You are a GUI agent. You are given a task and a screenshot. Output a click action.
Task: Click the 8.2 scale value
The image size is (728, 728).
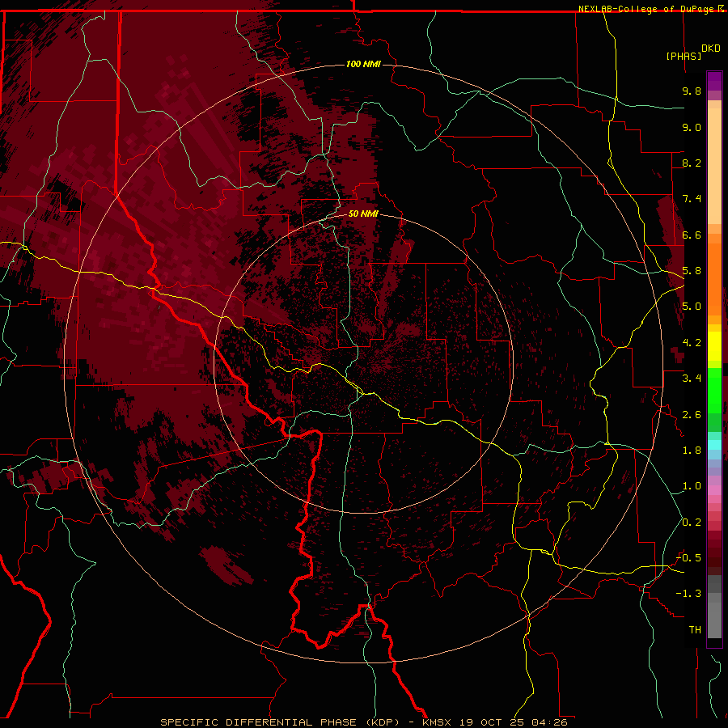click(692, 163)
